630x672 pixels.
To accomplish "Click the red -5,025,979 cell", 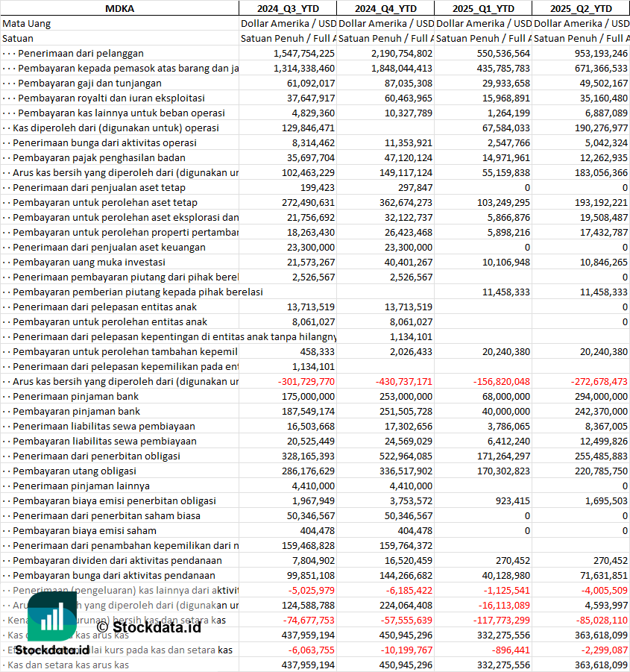I will coord(288,591).
